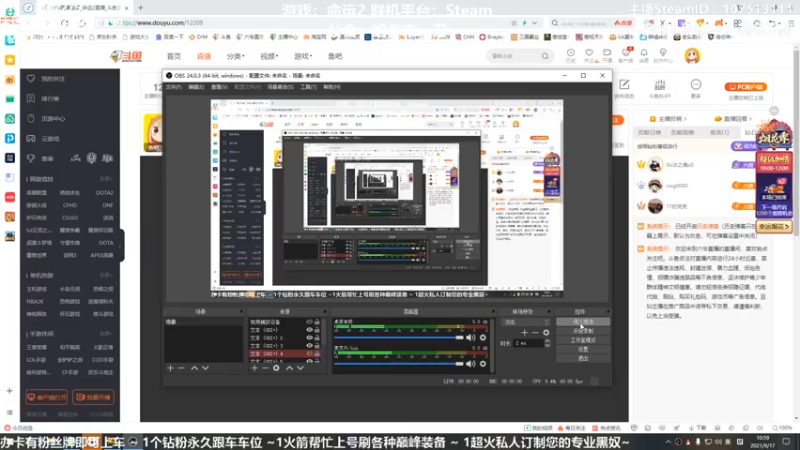
Task: Adjust desktop audio volume slider
Action: 398,338
